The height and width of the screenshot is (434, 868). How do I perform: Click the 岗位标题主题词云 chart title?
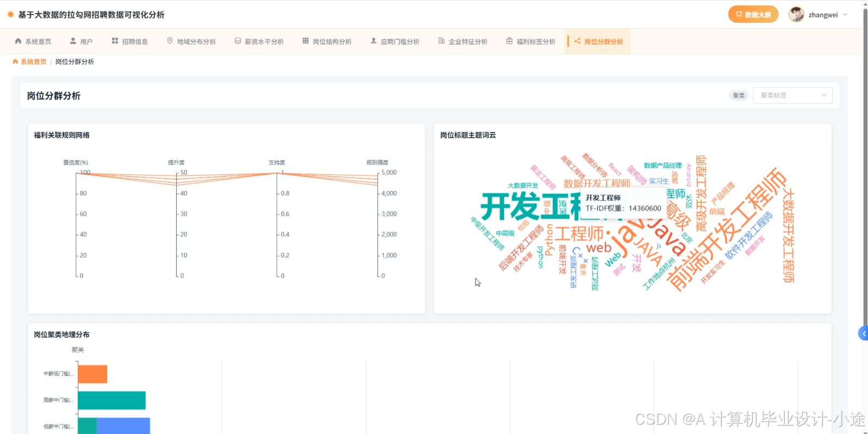coord(468,135)
